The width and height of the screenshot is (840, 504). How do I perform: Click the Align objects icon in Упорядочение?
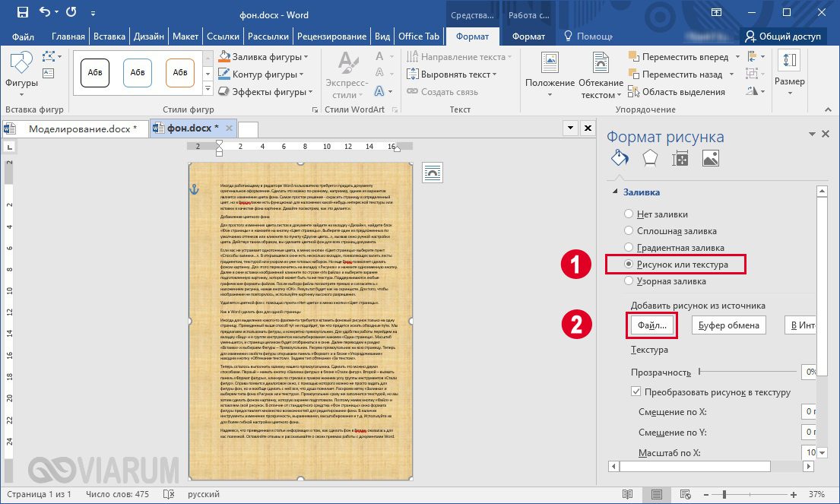point(752,56)
